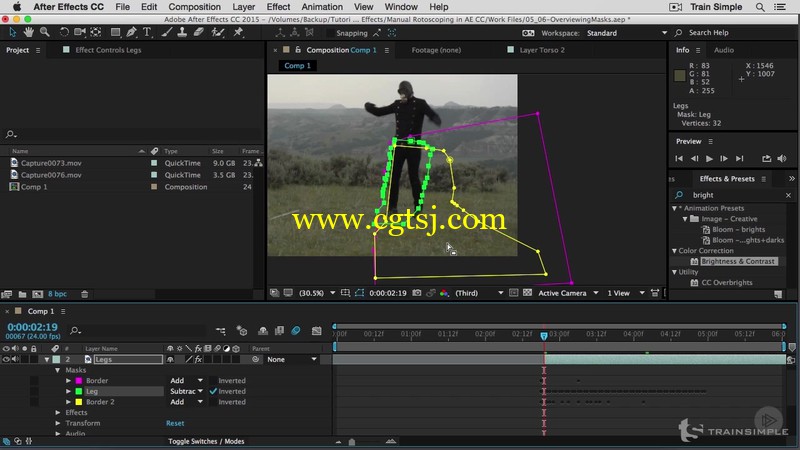Toggle the shy switch on Legs layer
Screen dimensions: 800x450
coord(170,360)
